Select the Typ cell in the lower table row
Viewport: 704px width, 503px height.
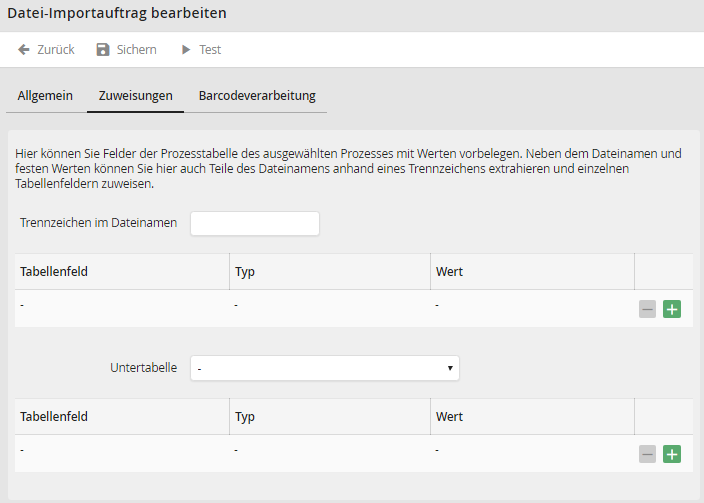coord(330,451)
